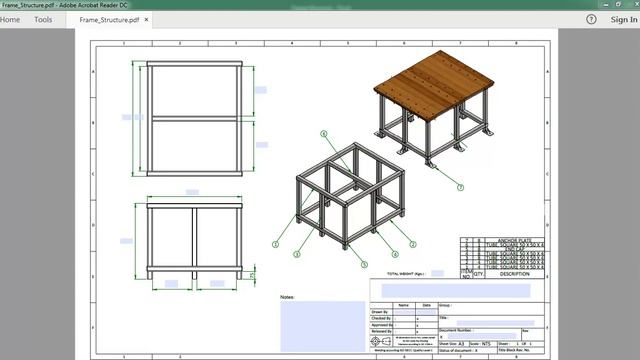
Task: Click the "QTY" table header
Action: 478,274
